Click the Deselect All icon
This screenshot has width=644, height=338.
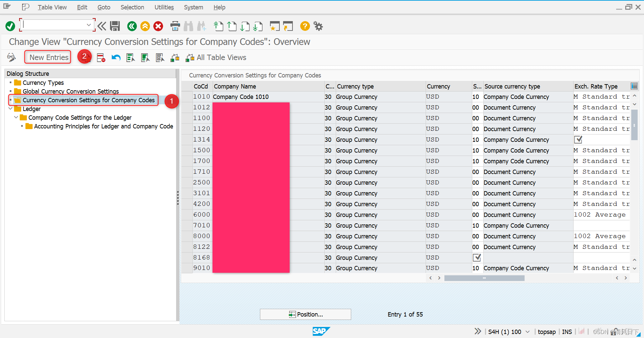pos(160,58)
